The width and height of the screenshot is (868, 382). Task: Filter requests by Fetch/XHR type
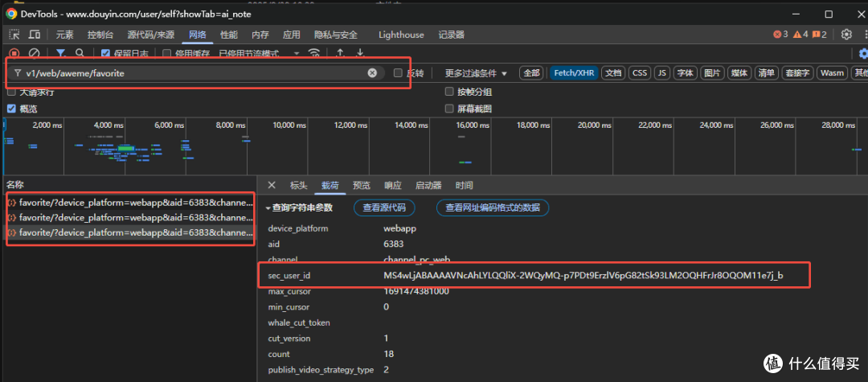pos(574,73)
